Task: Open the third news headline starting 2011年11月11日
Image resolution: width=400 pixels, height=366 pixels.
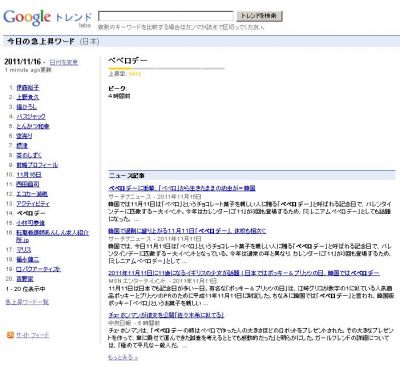Action: (x=244, y=273)
